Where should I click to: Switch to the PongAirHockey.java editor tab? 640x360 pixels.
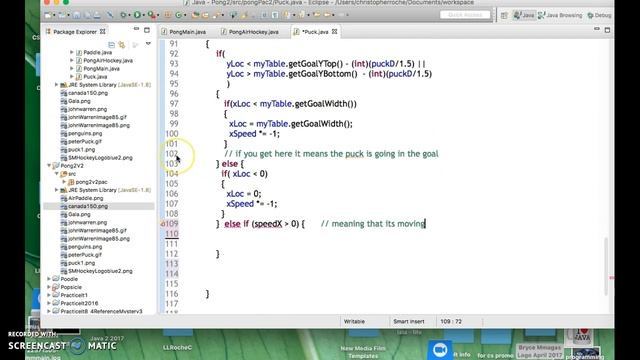point(250,31)
